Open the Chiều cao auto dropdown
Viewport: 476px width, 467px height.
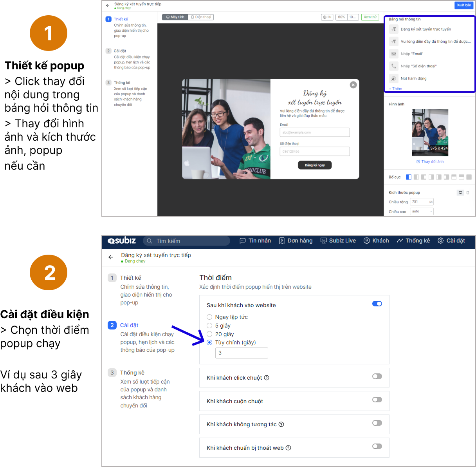click(x=422, y=212)
